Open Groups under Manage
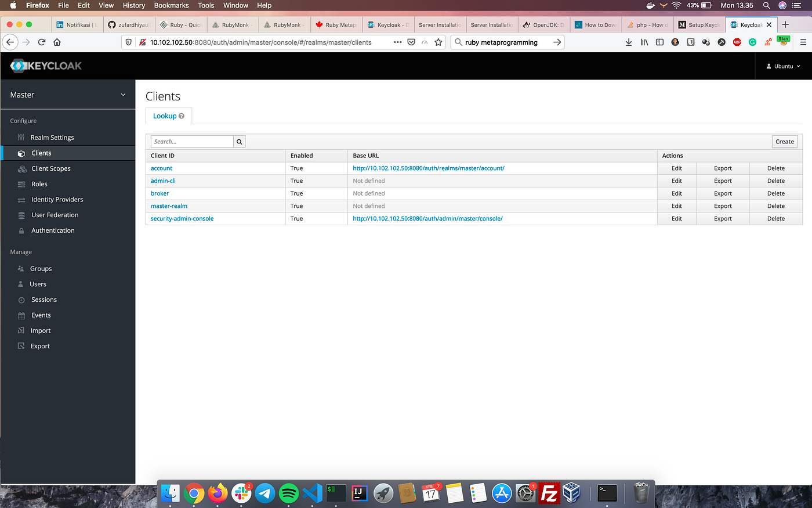This screenshot has width=812, height=508. (x=41, y=269)
